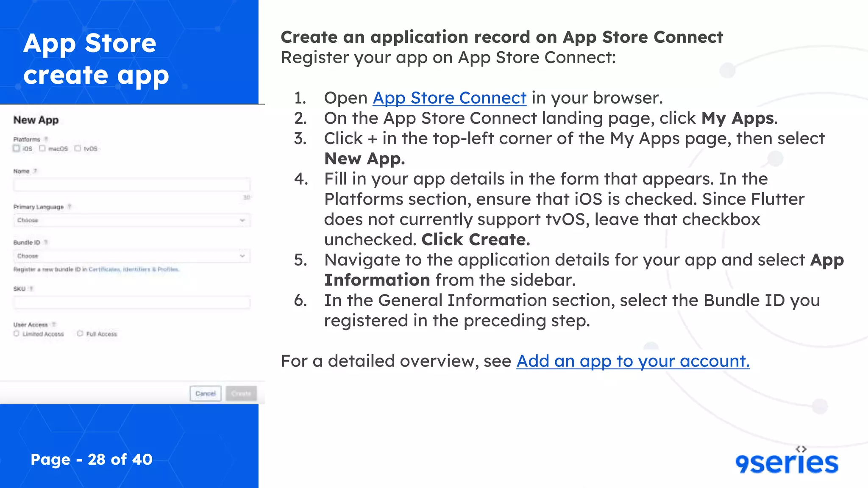
Task: Click the Cancel button
Action: pyautogui.click(x=206, y=394)
